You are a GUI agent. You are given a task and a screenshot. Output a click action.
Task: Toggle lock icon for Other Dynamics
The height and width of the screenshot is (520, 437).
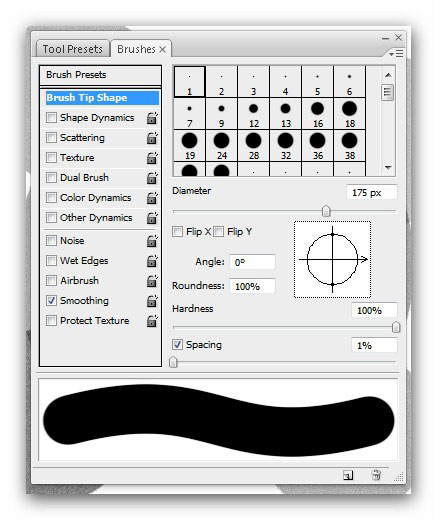pyautogui.click(x=152, y=218)
